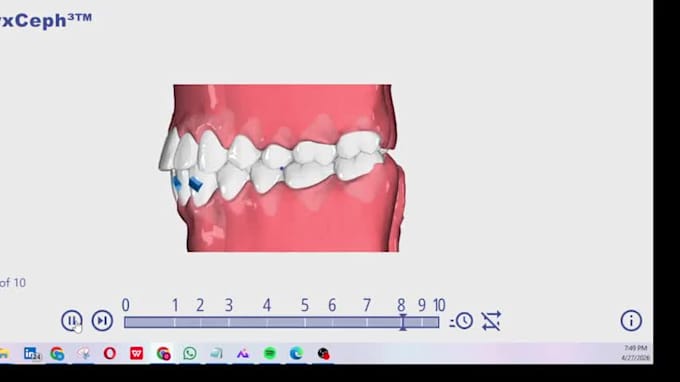Step forward to the next stage
The height and width of the screenshot is (382, 680).
tap(102, 321)
